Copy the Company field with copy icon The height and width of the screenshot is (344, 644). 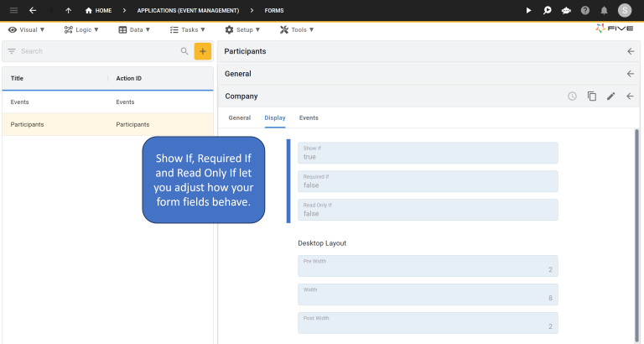click(x=591, y=96)
